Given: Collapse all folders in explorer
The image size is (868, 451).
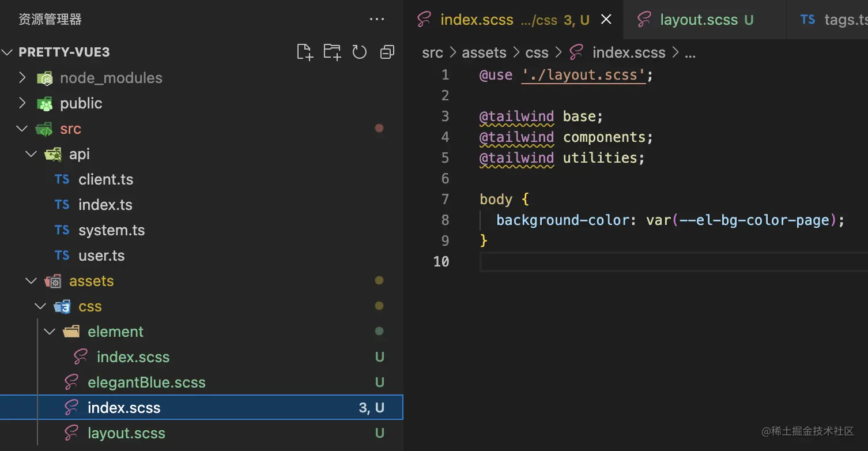Looking at the screenshot, I should (387, 52).
